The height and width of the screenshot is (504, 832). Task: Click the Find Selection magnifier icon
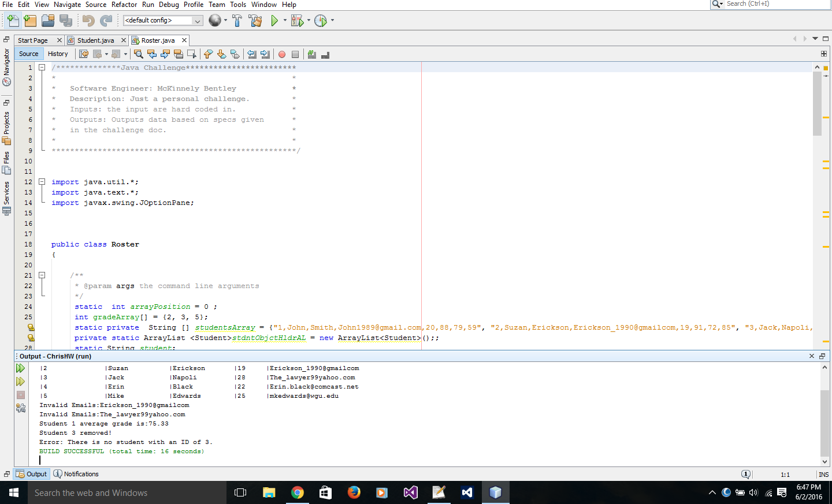click(139, 54)
